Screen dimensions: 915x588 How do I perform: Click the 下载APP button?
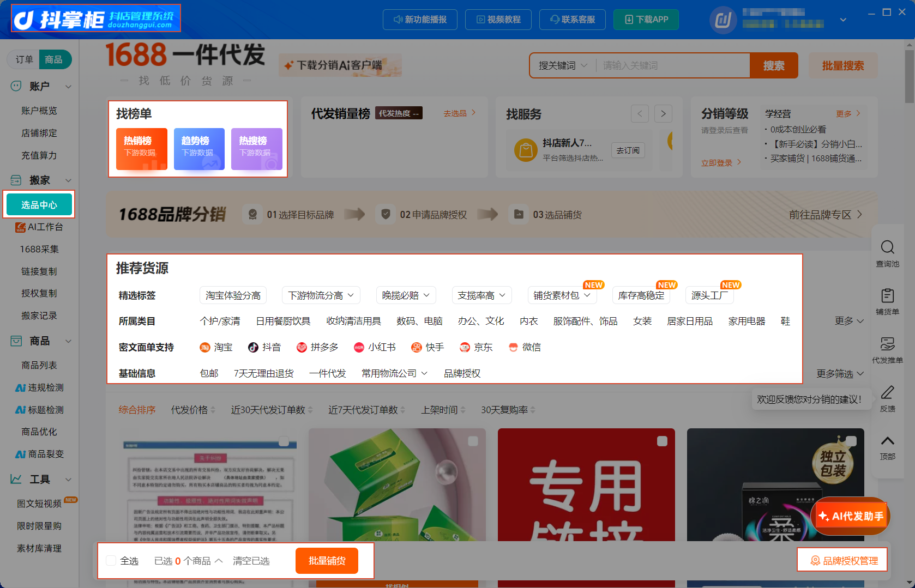coord(646,19)
